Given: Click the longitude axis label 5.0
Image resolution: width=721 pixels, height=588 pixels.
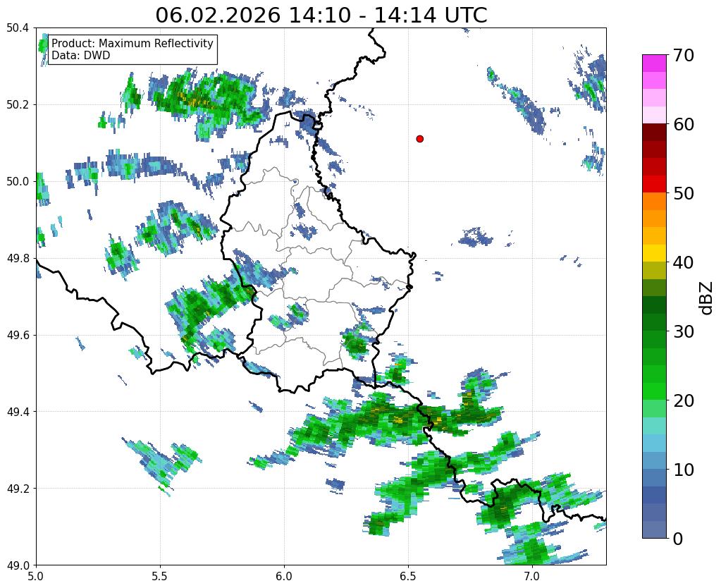Looking at the screenshot, I should pos(36,576).
